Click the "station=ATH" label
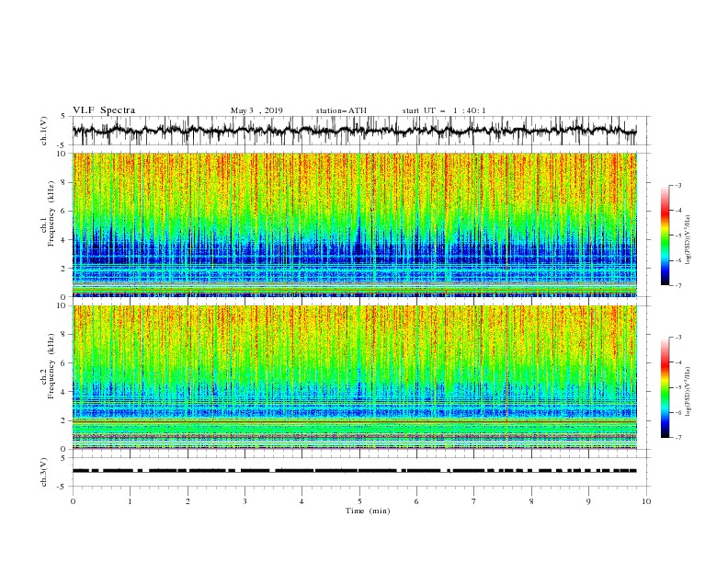This screenshot has height=563, width=728. [x=341, y=110]
